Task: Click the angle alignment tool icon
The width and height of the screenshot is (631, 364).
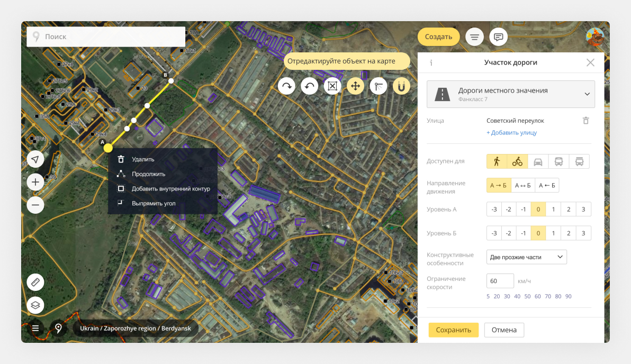Action: coord(378,86)
